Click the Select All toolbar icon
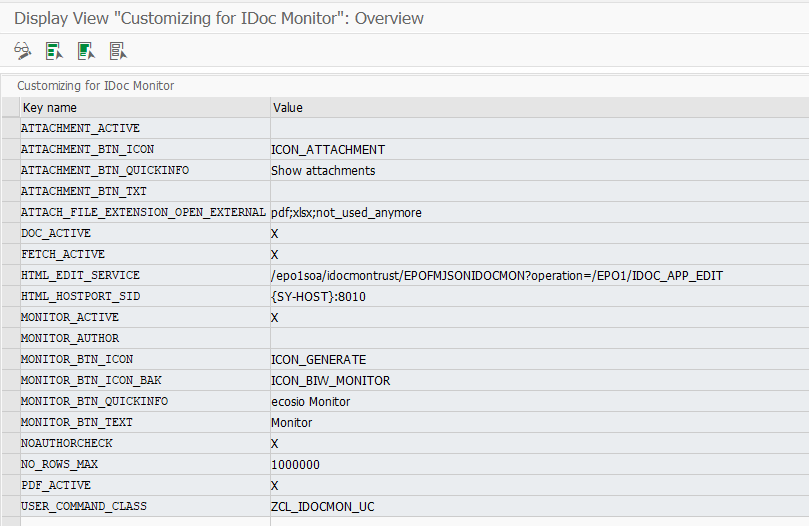The height and width of the screenshot is (526, 809). pos(54,51)
